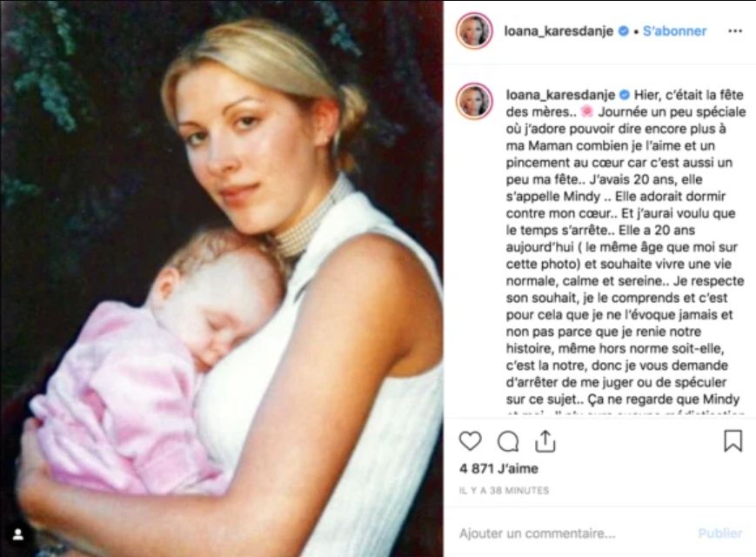View who liked via 4 871 J'aime
Image resolution: width=756 pixels, height=557 pixels.
(498, 468)
